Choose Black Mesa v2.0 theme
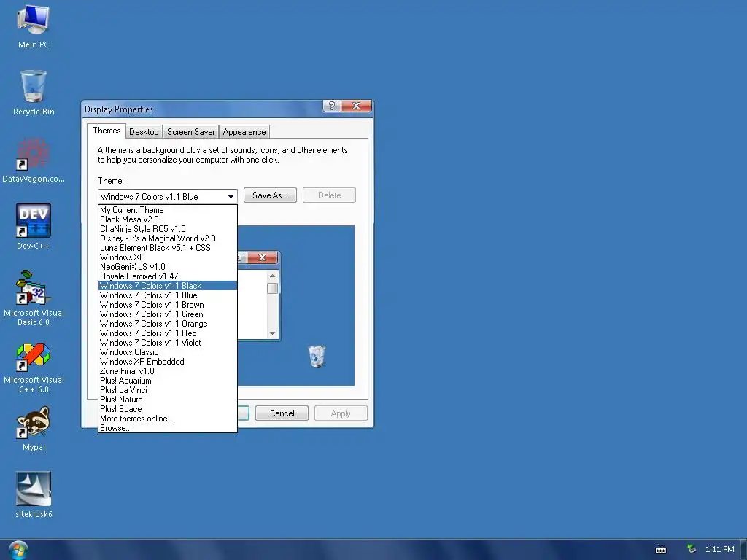The height and width of the screenshot is (560, 747). point(168,219)
